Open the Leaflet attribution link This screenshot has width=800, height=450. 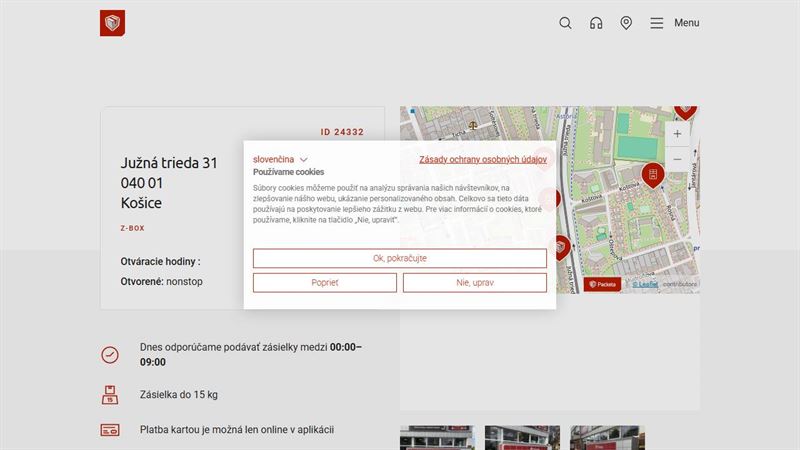click(645, 284)
